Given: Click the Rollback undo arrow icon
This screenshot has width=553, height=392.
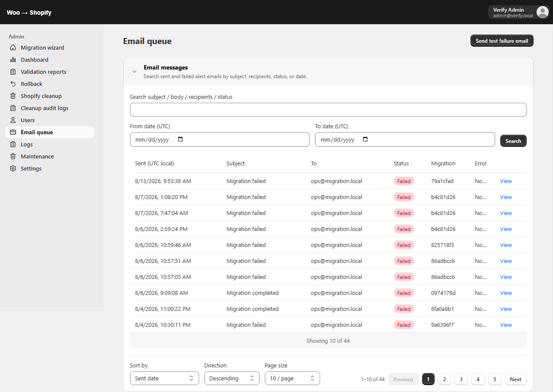Looking at the screenshot, I should (13, 84).
